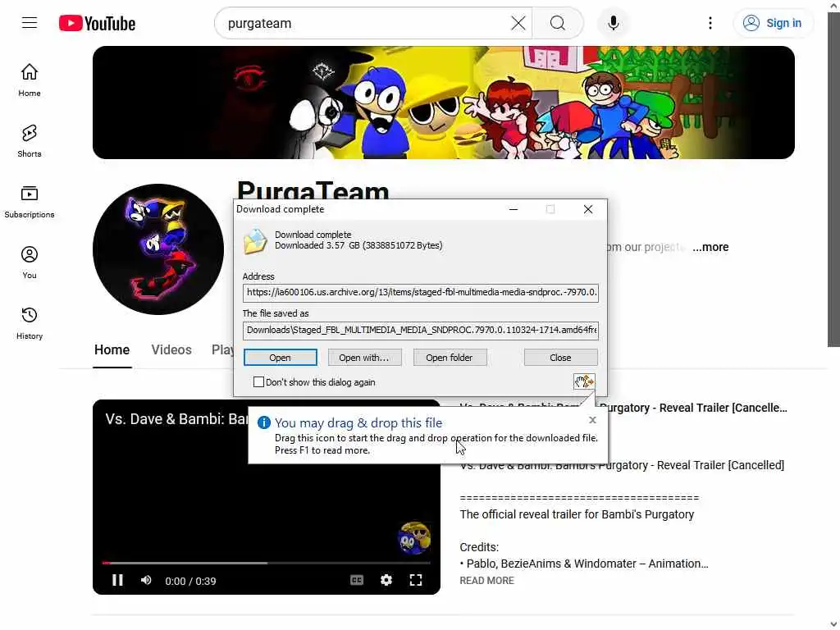Image resolution: width=840 pixels, height=630 pixels.
Task: Click the Open folder button
Action: click(x=450, y=358)
